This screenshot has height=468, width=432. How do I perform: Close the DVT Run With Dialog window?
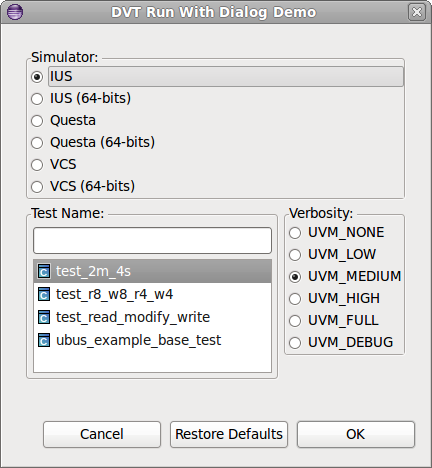coord(417,12)
